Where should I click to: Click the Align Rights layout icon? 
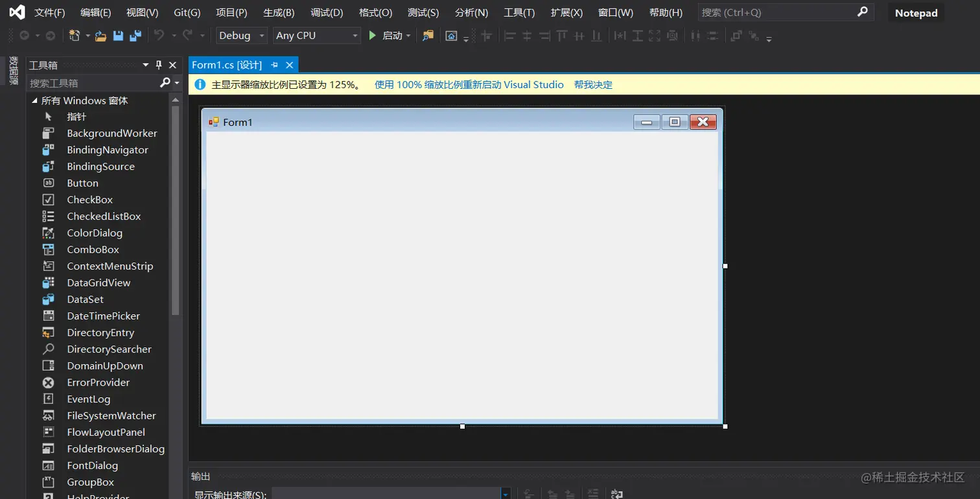544,36
